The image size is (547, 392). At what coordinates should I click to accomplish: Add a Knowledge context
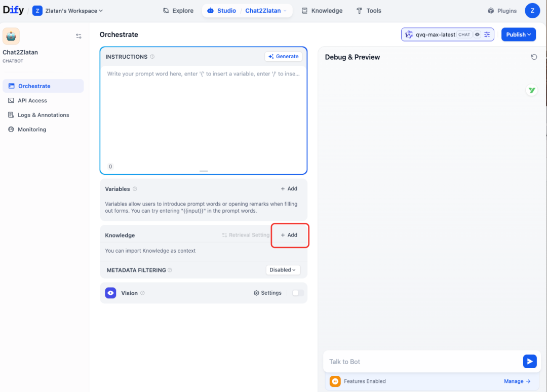tap(289, 235)
